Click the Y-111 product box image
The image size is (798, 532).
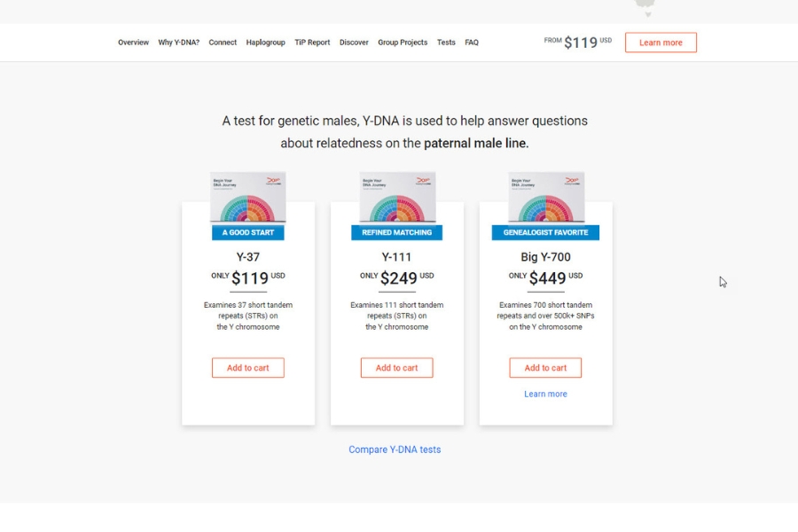coord(397,199)
